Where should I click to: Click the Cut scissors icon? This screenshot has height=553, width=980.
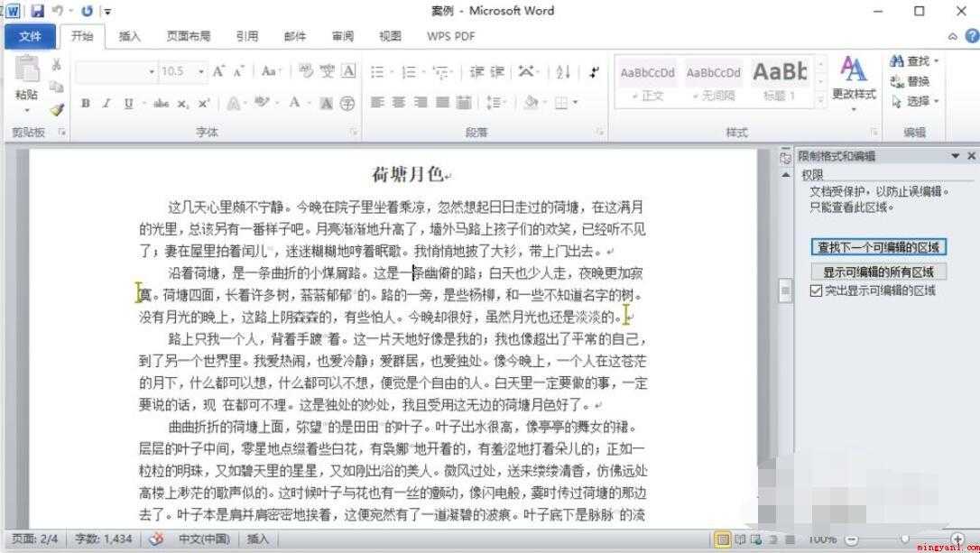click(x=56, y=64)
